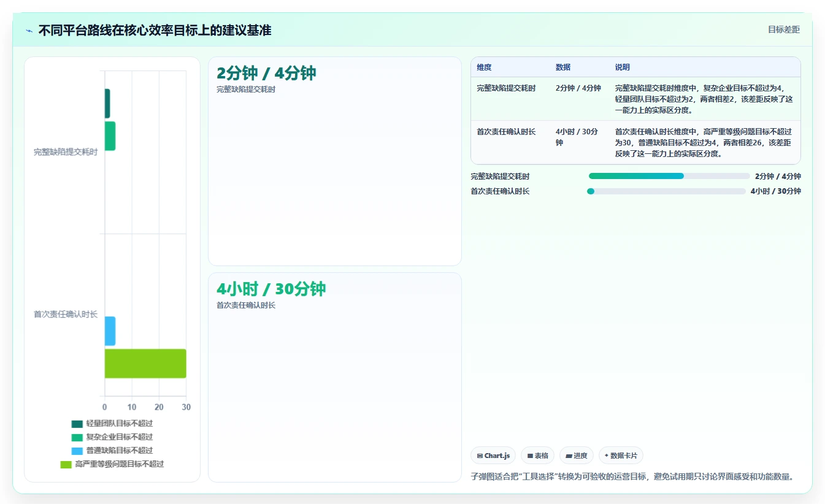Click the 说明 table column header

tap(623, 67)
